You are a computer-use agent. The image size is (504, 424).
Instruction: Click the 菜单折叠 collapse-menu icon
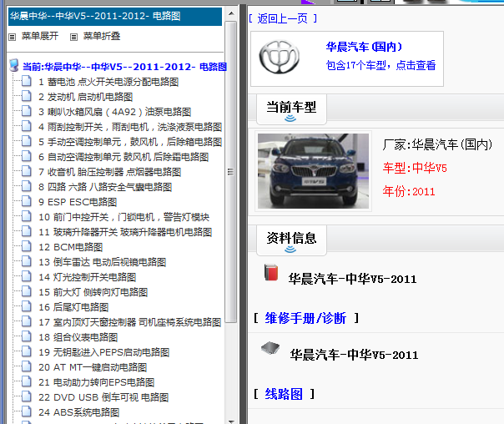(x=73, y=37)
